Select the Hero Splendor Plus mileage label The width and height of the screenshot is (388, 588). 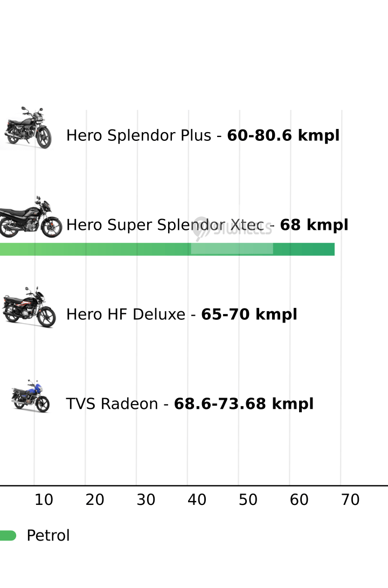(x=203, y=135)
